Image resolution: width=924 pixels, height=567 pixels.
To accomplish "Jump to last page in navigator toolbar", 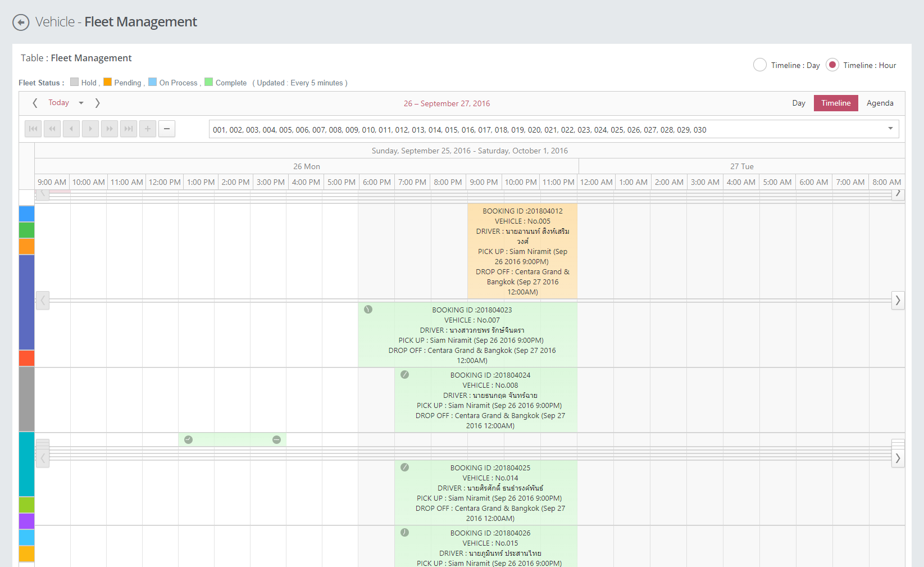I will tap(129, 129).
